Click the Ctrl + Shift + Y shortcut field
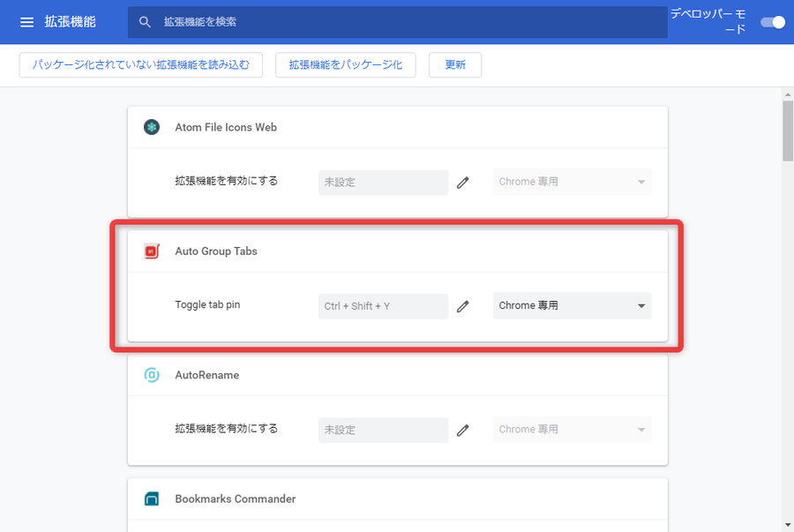794x532 pixels. coord(384,306)
